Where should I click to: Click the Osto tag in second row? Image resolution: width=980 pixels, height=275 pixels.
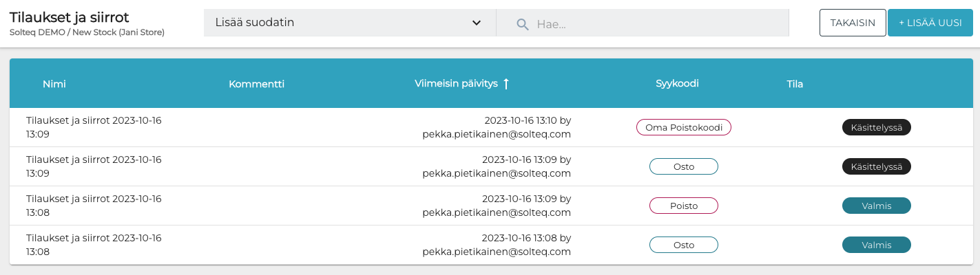coord(683,166)
